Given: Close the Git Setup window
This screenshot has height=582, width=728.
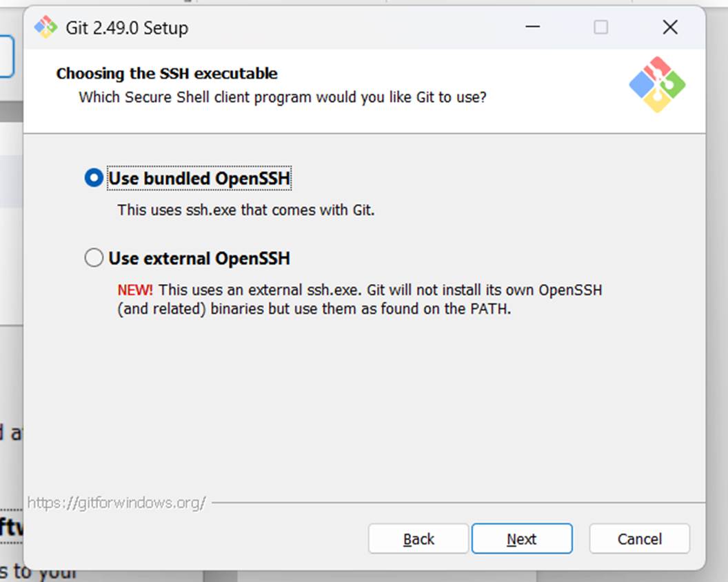Looking at the screenshot, I should point(670,27).
